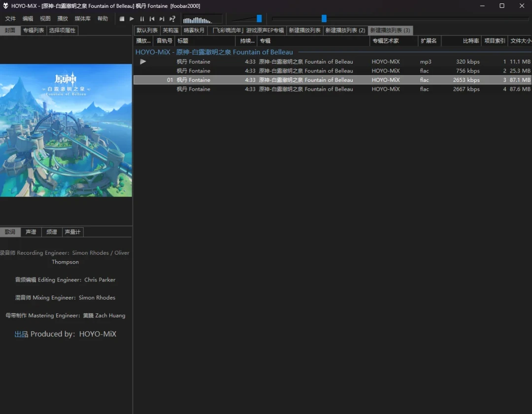Skip to the next track
This screenshot has width=532, height=414.
point(162,19)
